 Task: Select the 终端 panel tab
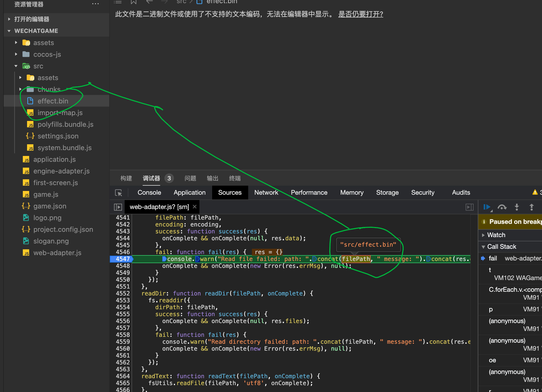(235, 178)
